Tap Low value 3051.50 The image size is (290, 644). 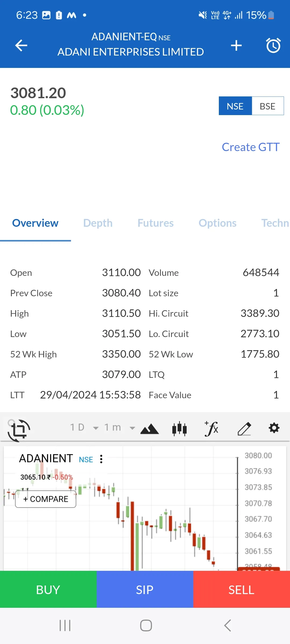pos(121,334)
